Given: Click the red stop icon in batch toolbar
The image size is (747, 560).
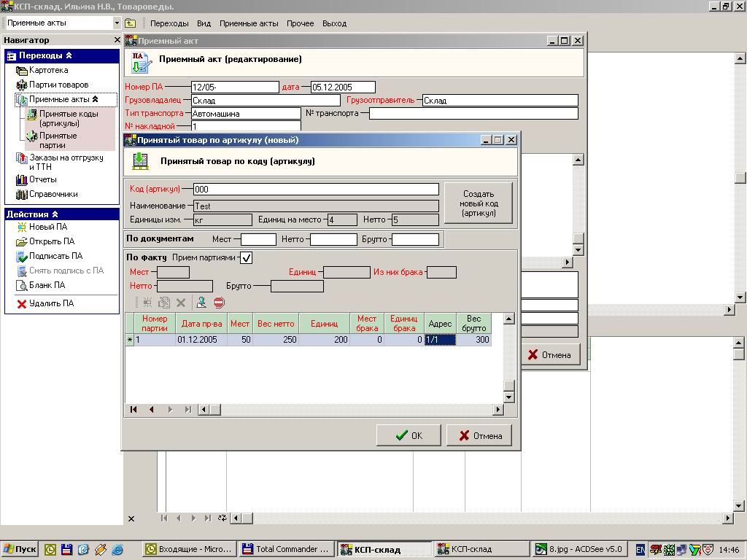Looking at the screenshot, I should pyautogui.click(x=219, y=303).
